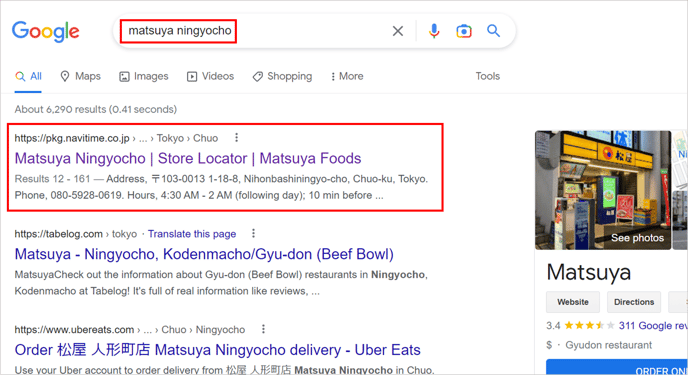Switch to the Shopping tab
Viewport: 688px width, 375px height.
282,76
